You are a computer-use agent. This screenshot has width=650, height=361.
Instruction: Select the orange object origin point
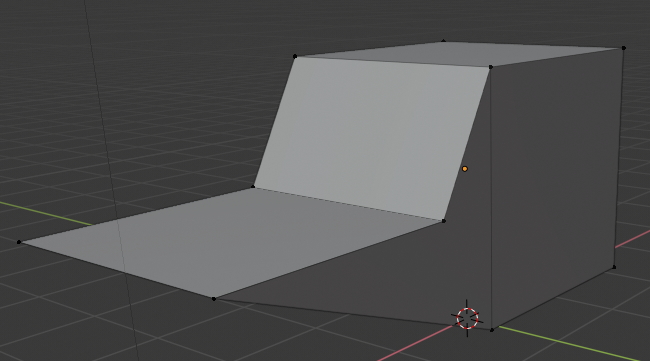tap(465, 169)
